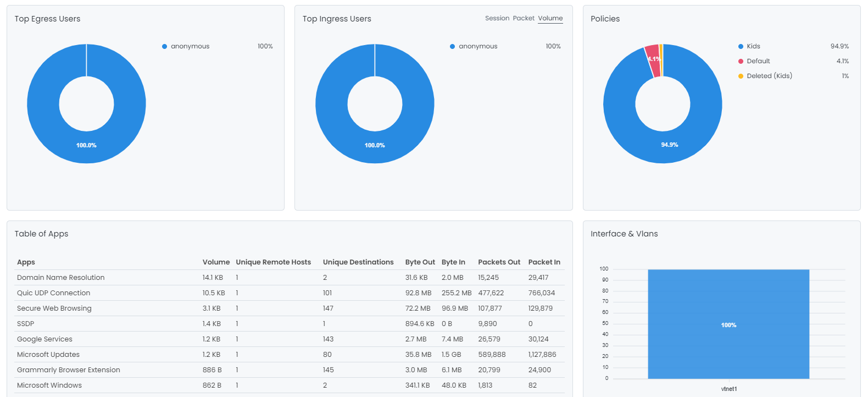This screenshot has width=868, height=397.
Task: Select the 94.9% Kids segment of Policies donut
Action: coord(669,145)
